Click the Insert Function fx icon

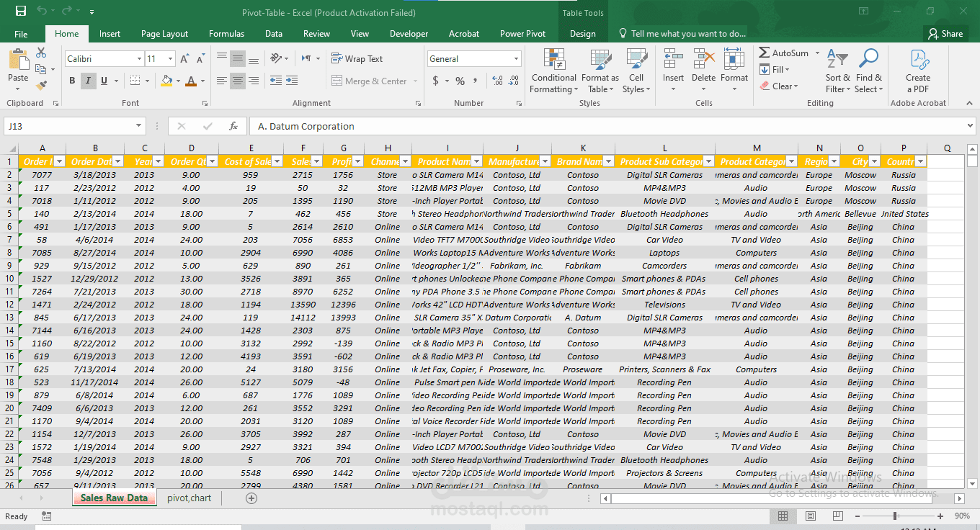pyautogui.click(x=233, y=126)
